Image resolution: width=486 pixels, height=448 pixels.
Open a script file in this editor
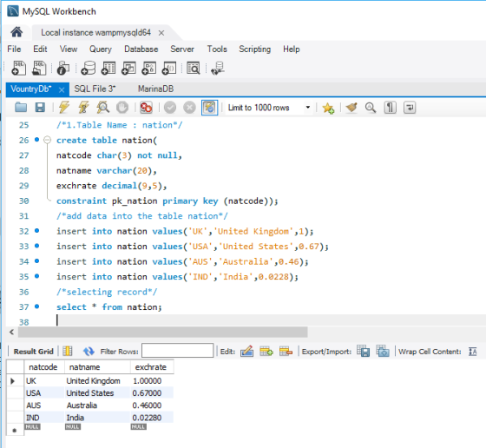pyautogui.click(x=21, y=108)
